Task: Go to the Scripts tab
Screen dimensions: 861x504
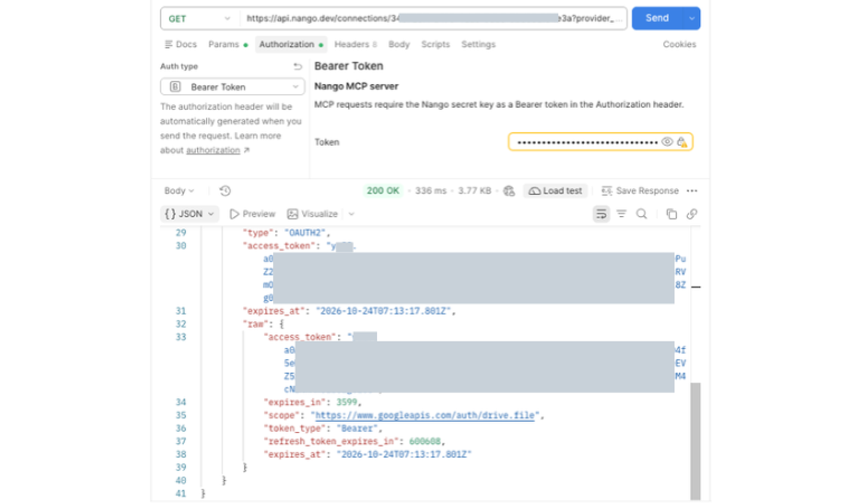Action: coord(435,44)
